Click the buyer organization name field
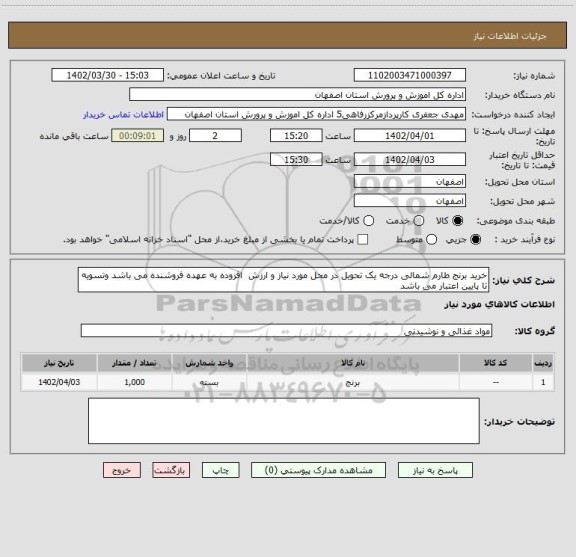 298,95
